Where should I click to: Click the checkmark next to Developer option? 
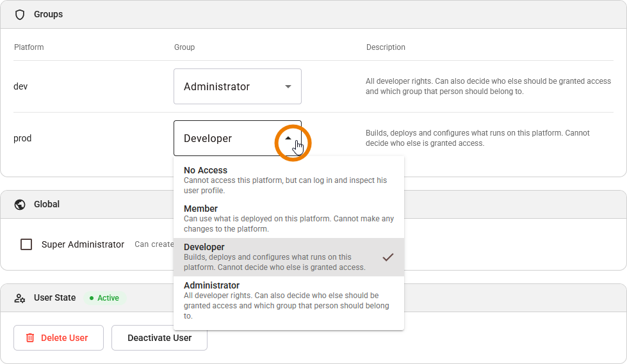click(388, 257)
